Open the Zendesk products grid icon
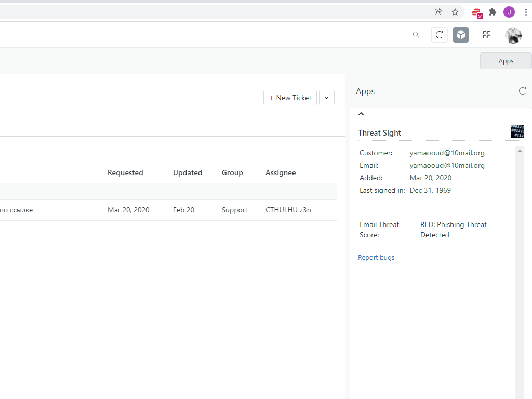The image size is (532, 399). click(487, 35)
